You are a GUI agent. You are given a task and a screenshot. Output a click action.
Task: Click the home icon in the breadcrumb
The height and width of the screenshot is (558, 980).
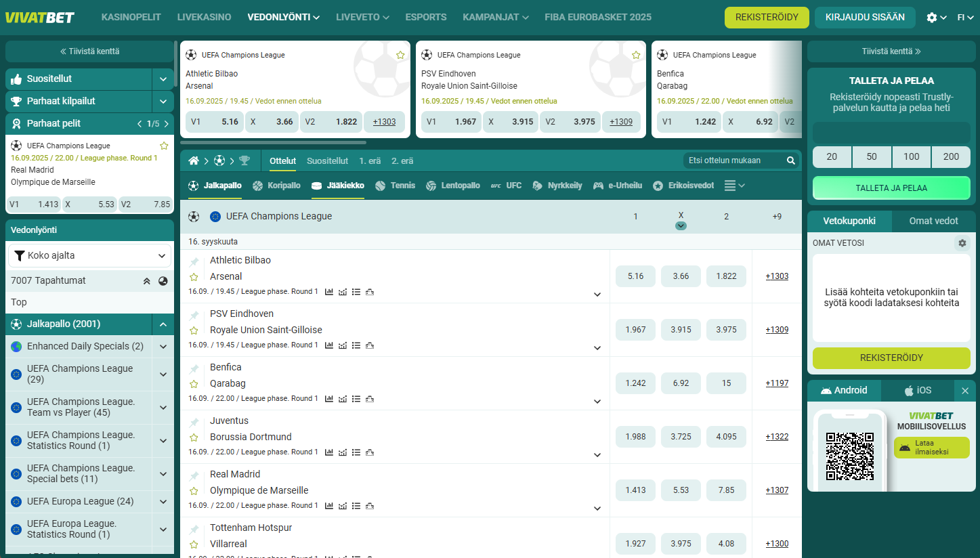pos(194,160)
